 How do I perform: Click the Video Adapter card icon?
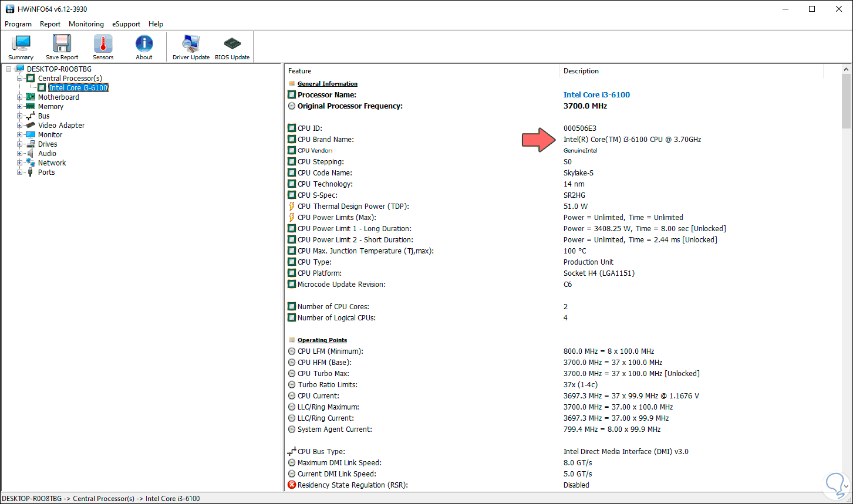[31, 126]
